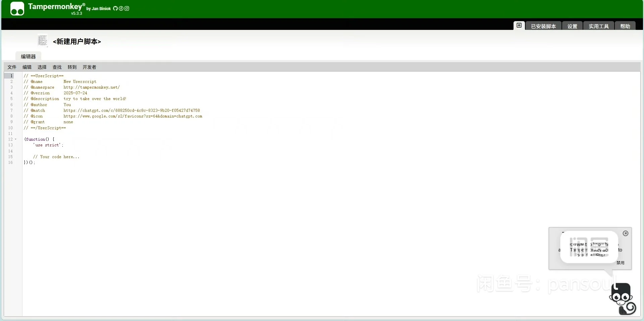Viewport: 644px width, 321px height.
Task: Click the @icon google favicons URL
Action: 133,116
